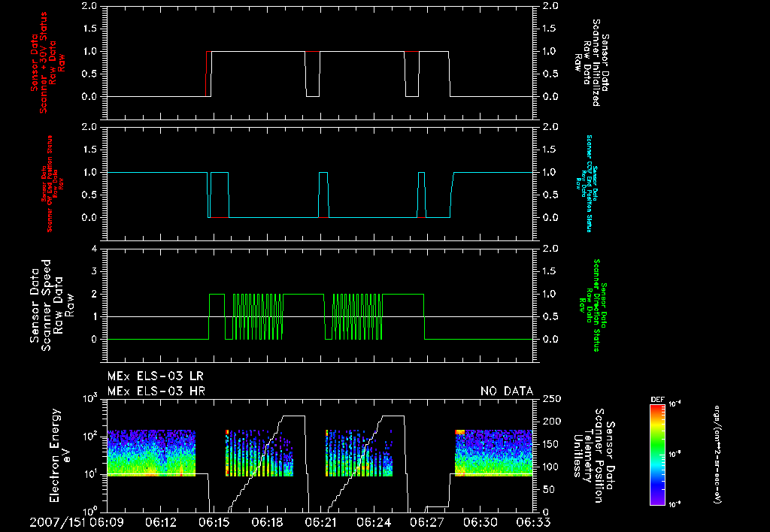Click the rainbow DEF color bar

(x=657, y=455)
